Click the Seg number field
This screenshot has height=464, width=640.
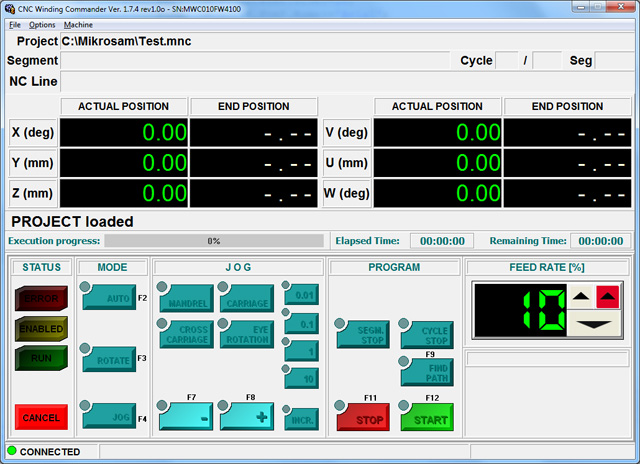(x=614, y=60)
